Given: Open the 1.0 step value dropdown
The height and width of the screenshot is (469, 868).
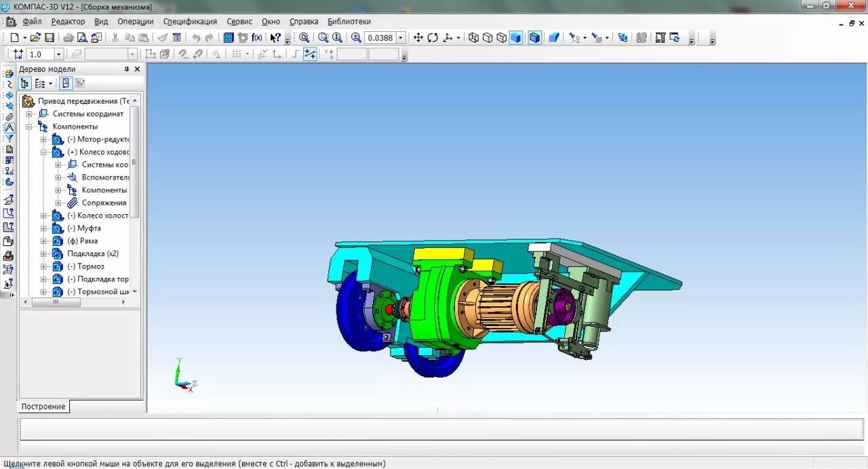Looking at the screenshot, I should click(58, 54).
